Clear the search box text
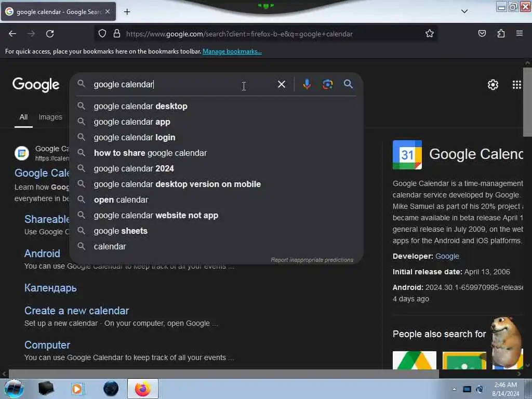Image resolution: width=532 pixels, height=399 pixels. [281, 84]
